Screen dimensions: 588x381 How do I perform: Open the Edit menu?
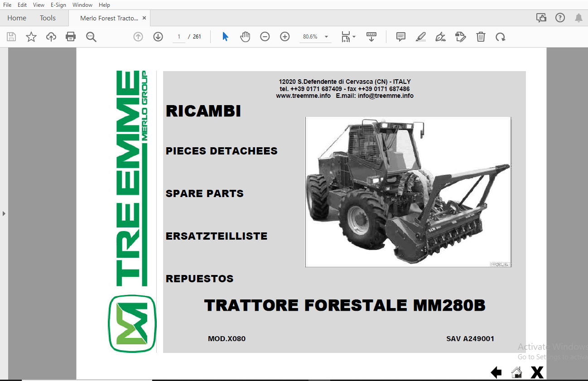(x=22, y=5)
